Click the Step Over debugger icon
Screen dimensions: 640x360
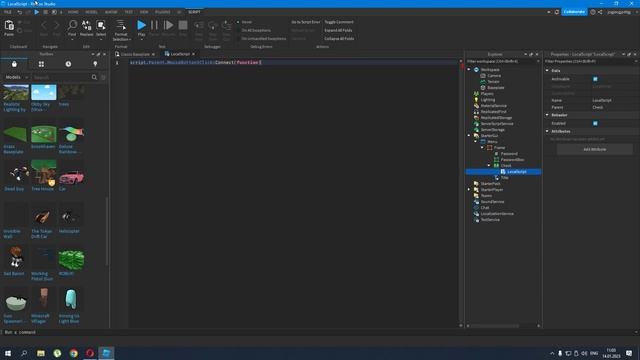click(212, 26)
